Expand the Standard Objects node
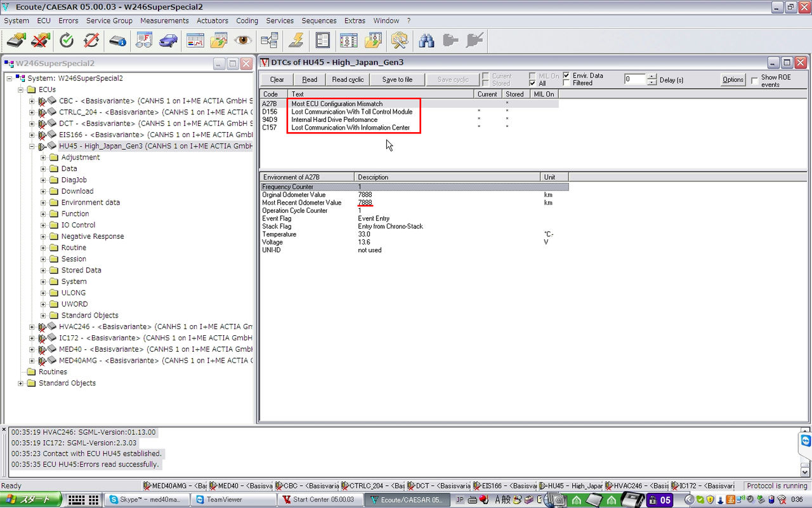Viewport: 812px width, 508px height. (x=20, y=383)
